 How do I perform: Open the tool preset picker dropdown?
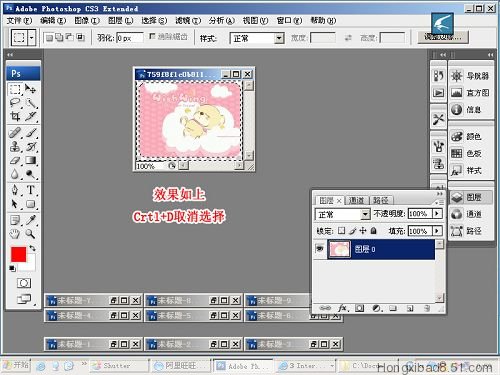click(32, 38)
